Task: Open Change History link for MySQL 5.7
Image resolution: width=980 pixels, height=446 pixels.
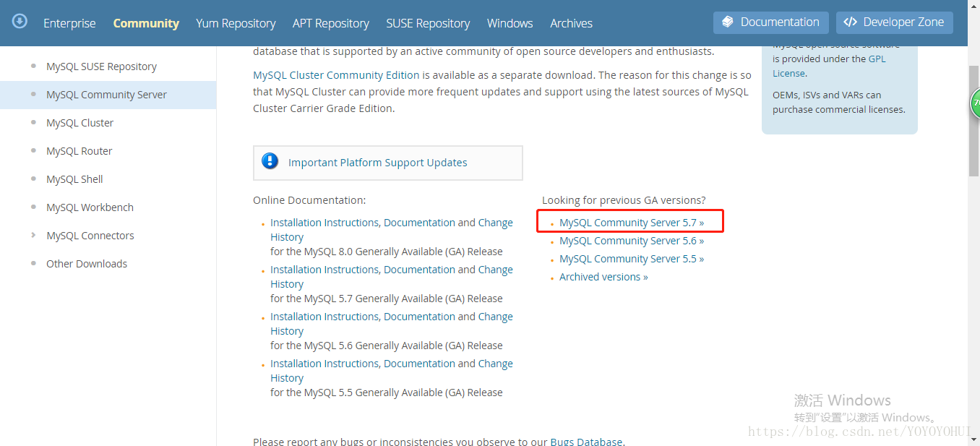Action: 496,270
